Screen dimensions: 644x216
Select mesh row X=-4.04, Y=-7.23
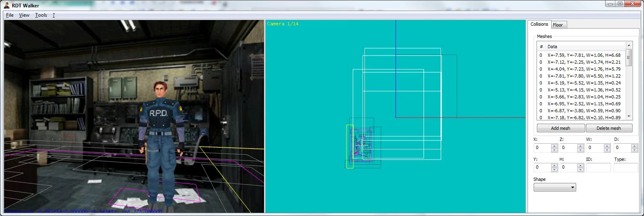[581, 69]
